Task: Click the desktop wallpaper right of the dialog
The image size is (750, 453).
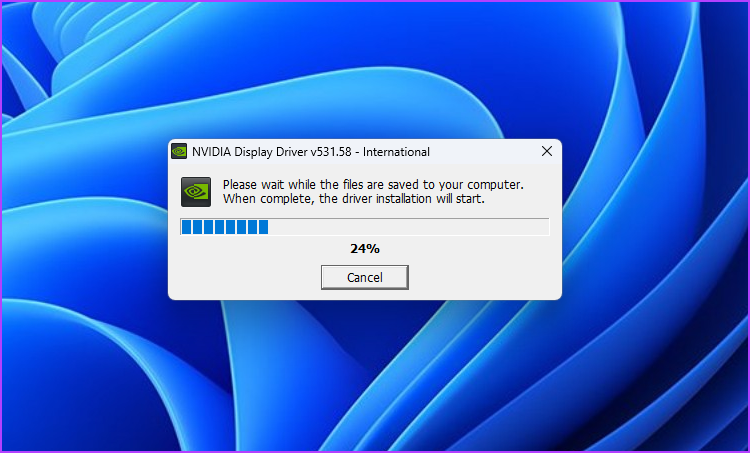Action: tap(655, 220)
